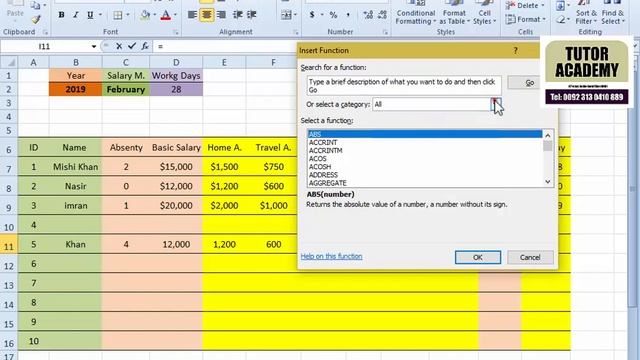Expand Font dialog launcher

click(x=176, y=32)
